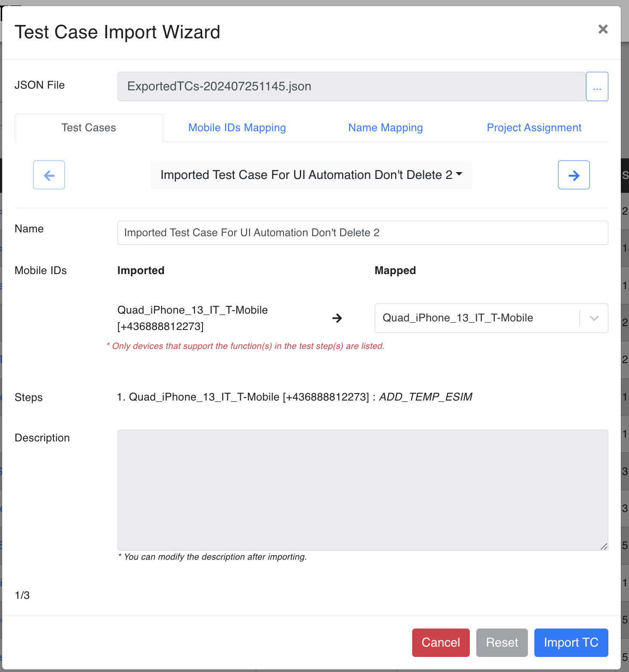This screenshot has width=629, height=672.
Task: Click the Import TC button
Action: [571, 643]
